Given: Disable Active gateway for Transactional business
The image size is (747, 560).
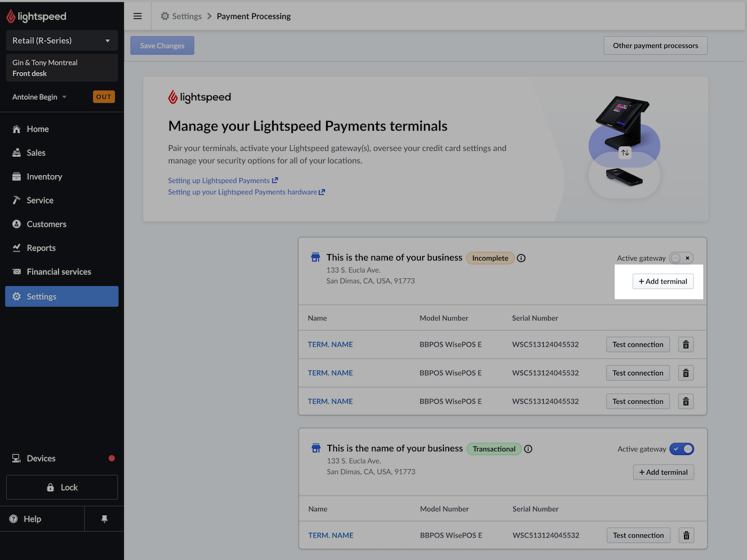Looking at the screenshot, I should coord(682,449).
